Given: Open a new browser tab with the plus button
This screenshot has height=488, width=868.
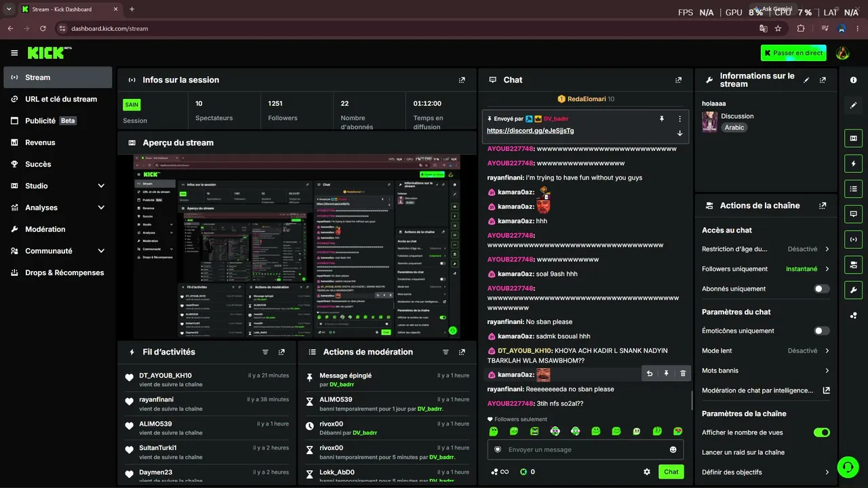Looking at the screenshot, I should [132, 9].
